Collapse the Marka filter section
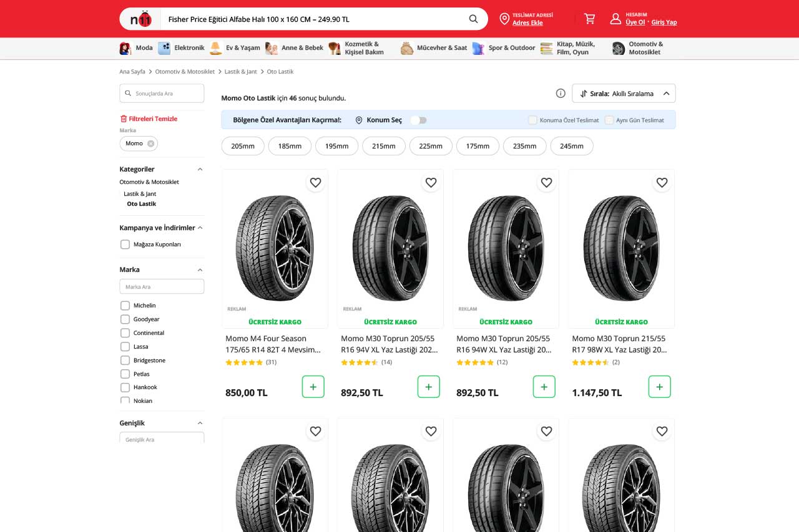Image resolution: width=799 pixels, height=532 pixels. 200,270
